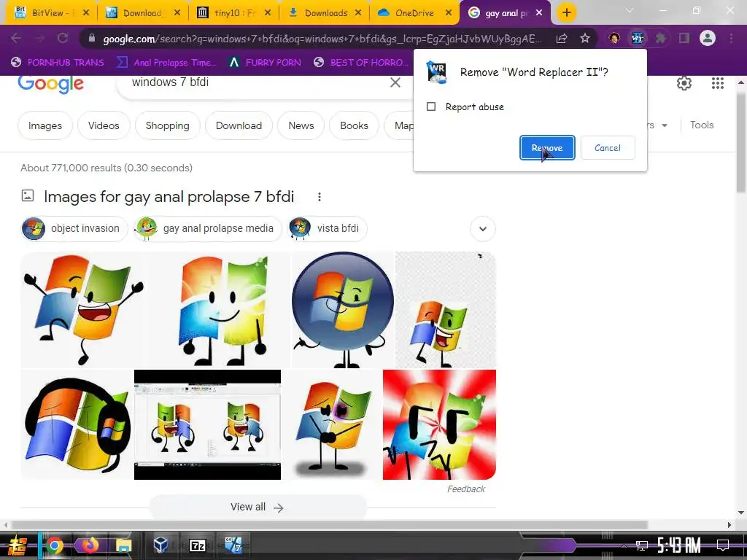The image size is (747, 560).
Task: Click View all images
Action: tap(258, 507)
